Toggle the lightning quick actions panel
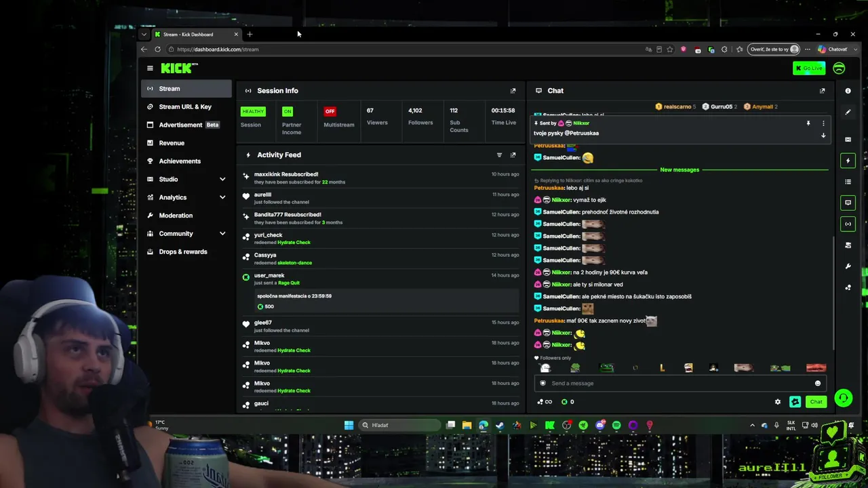The width and height of the screenshot is (868, 488). pos(848,161)
